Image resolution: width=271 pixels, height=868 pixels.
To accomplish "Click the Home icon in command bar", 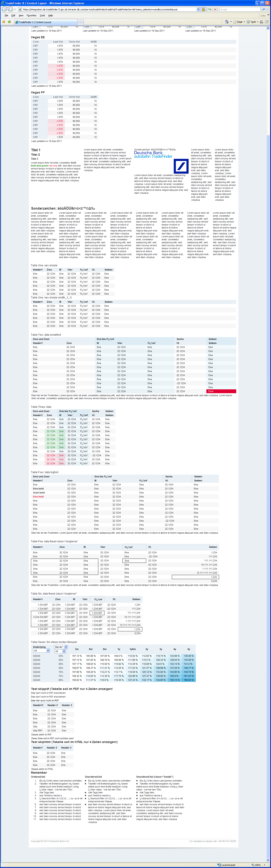I will pyautogui.click(x=227, y=22).
